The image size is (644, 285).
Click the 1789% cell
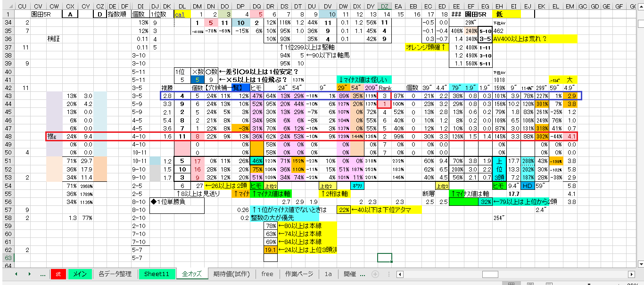86,194
